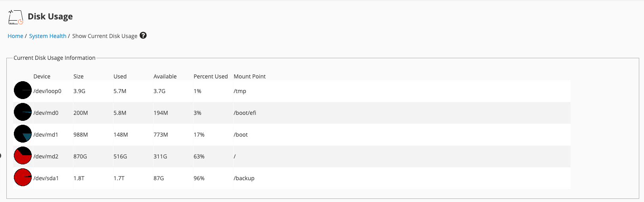
Task: Click the Available column header
Action: [165, 76]
